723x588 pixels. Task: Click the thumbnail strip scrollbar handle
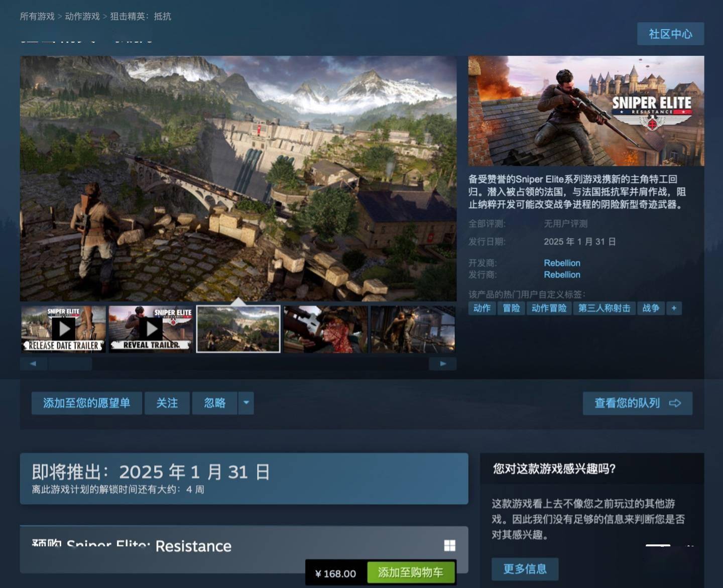pyautogui.click(x=70, y=364)
